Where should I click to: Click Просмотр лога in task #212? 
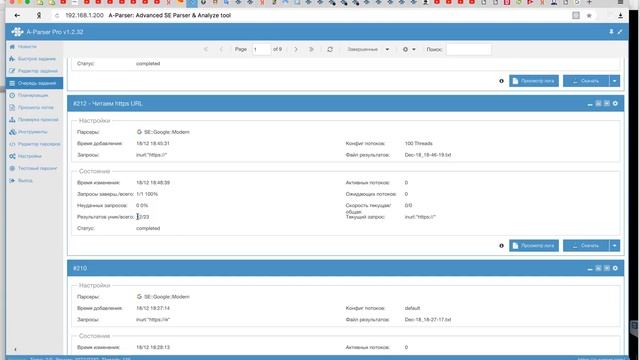click(x=534, y=246)
